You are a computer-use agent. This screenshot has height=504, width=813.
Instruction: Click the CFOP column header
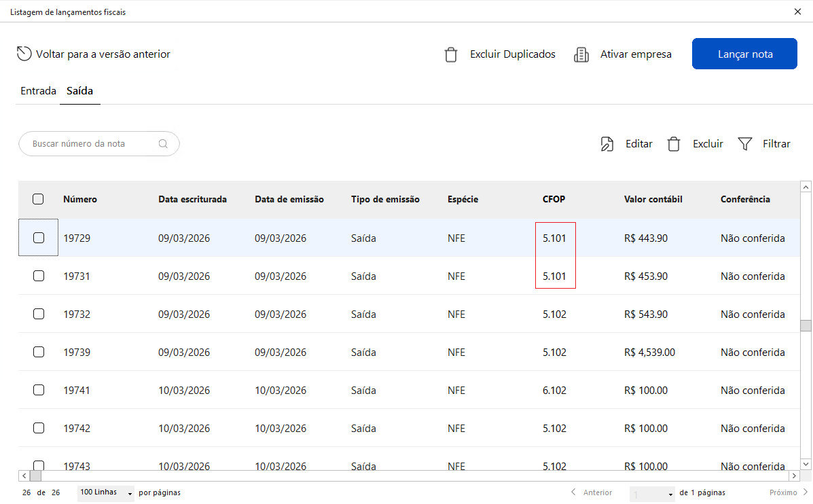click(x=554, y=199)
